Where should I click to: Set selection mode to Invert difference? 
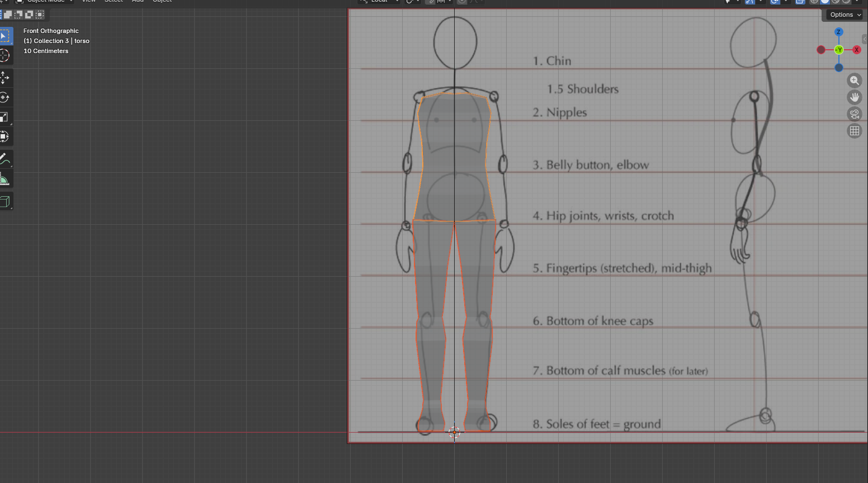coord(29,15)
